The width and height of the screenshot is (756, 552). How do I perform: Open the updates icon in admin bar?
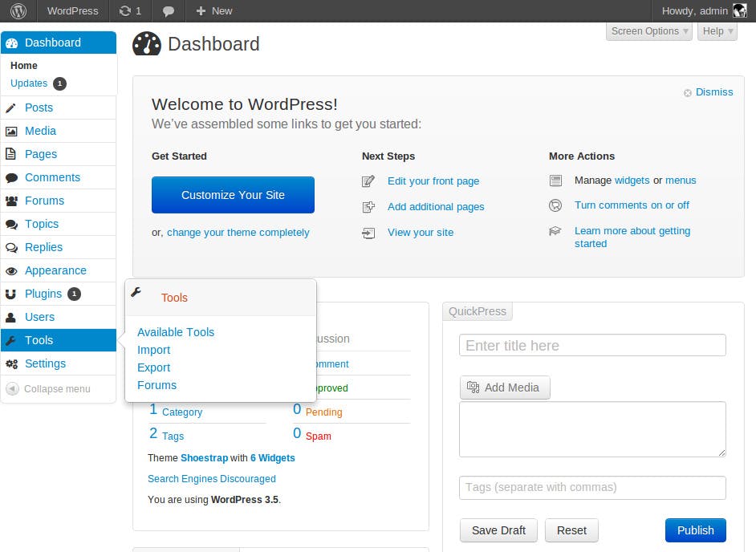(125, 10)
